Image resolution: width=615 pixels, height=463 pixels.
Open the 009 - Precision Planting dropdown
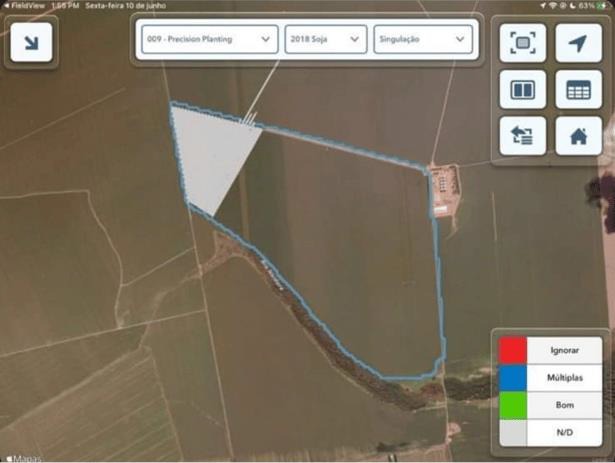[208, 39]
